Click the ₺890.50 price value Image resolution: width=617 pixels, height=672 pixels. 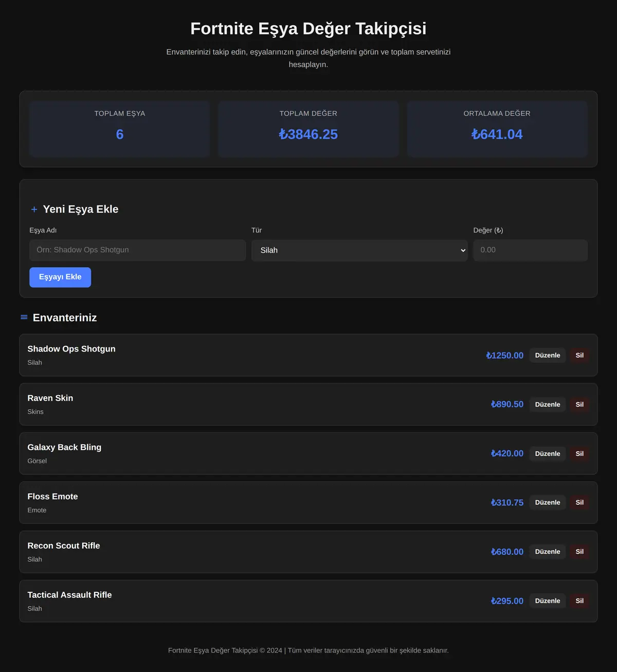click(x=507, y=404)
